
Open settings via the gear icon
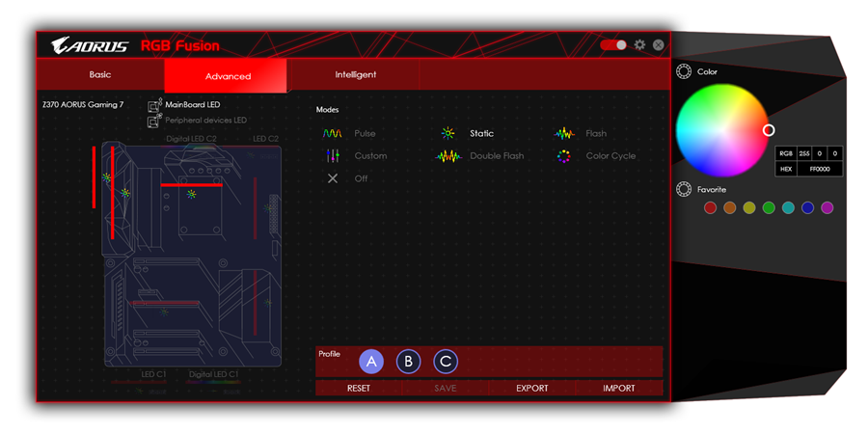[638, 45]
